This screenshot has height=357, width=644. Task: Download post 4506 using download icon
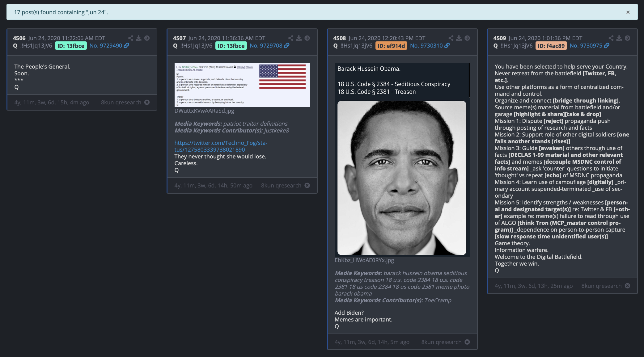(139, 38)
